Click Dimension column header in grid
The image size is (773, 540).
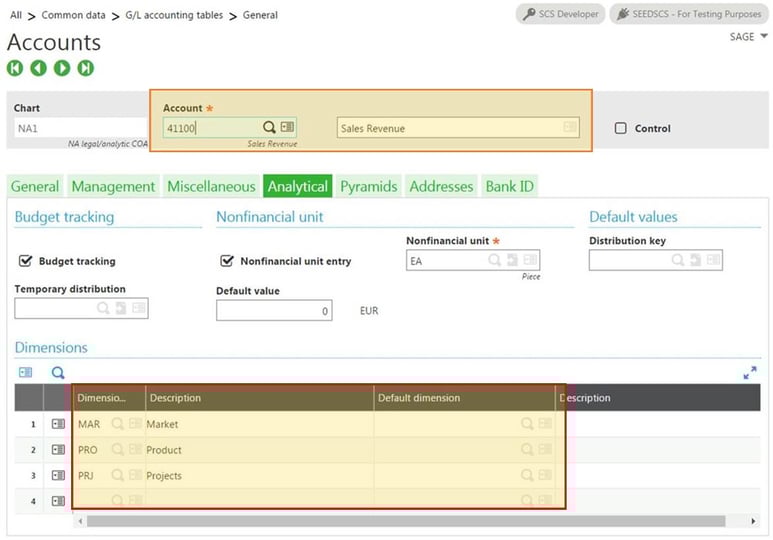tap(109, 397)
